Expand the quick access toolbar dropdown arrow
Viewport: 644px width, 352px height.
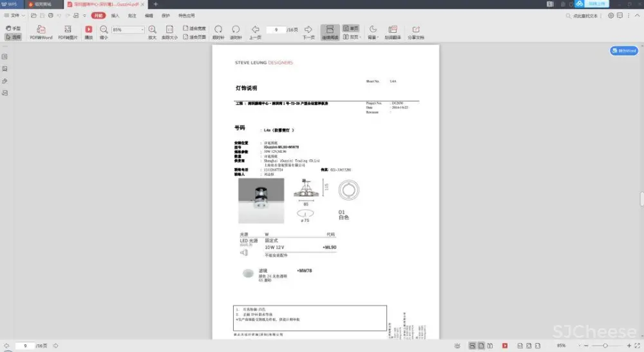tap(84, 15)
